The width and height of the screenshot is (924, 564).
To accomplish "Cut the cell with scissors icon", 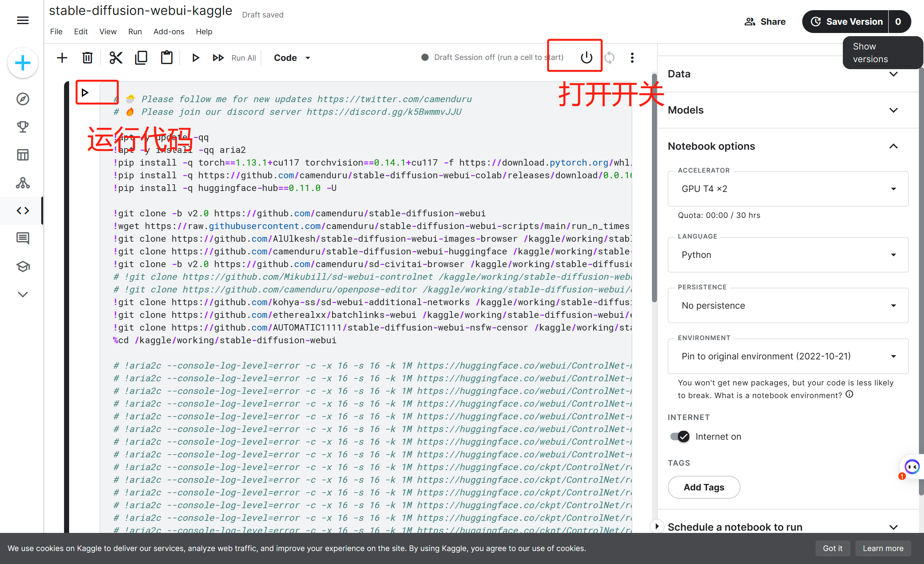I will tap(116, 58).
